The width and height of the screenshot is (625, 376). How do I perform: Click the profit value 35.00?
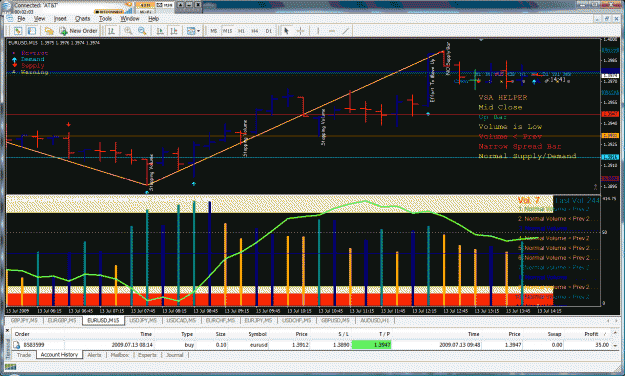point(602,345)
